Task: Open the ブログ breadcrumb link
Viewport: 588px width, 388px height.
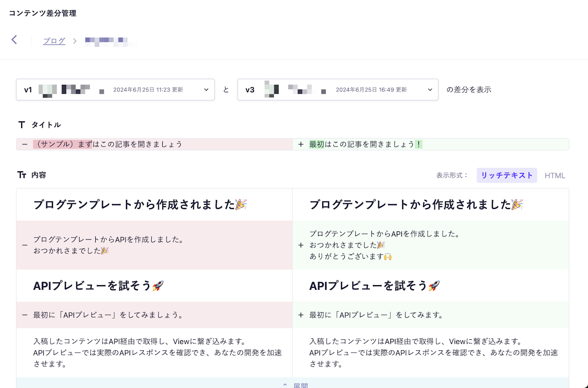Action: point(54,40)
